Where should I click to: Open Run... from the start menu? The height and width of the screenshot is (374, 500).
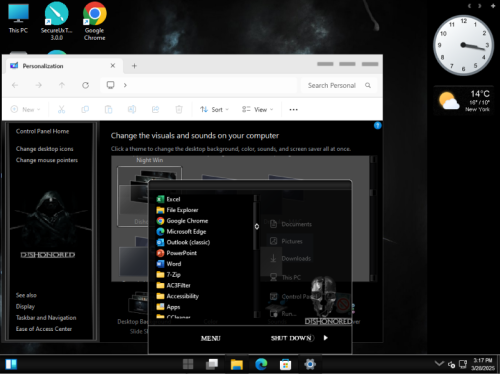pyautogui.click(x=283, y=314)
